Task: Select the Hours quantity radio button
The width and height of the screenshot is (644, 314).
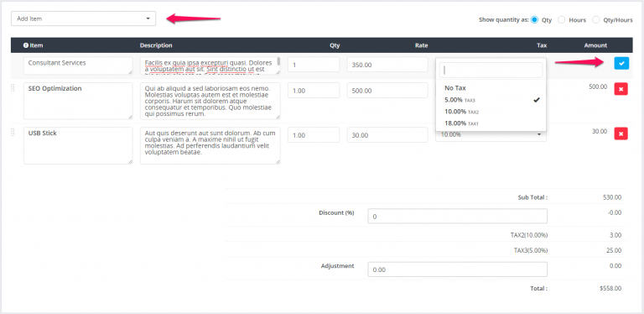Action: click(561, 19)
